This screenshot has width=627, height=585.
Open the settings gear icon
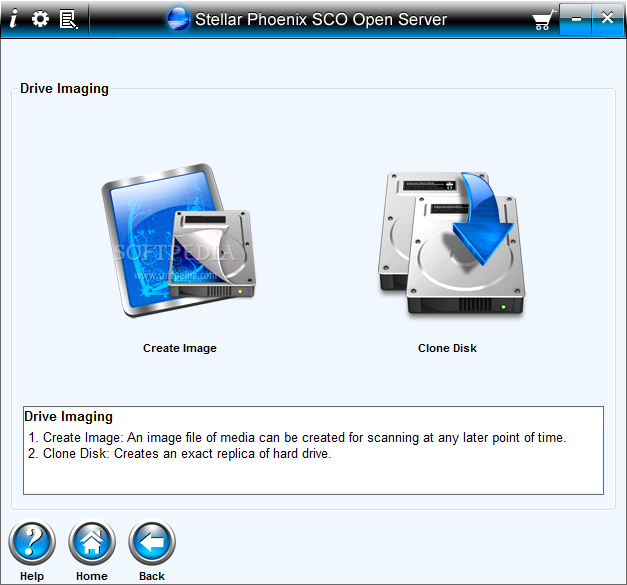coord(40,18)
